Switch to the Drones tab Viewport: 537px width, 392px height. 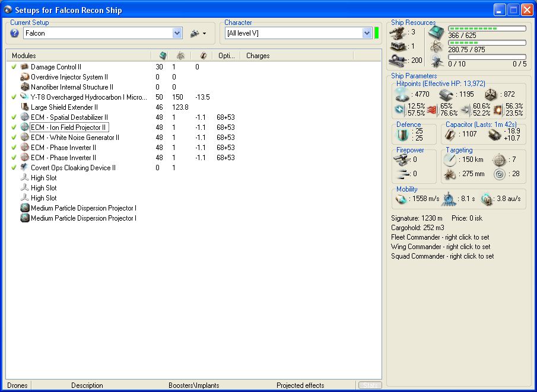click(17, 385)
